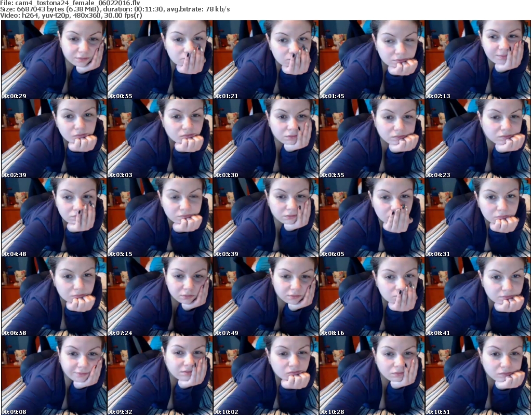532x415 pixels.
Task: Click the file name line in the header
Action: pyautogui.click(x=70, y=3)
